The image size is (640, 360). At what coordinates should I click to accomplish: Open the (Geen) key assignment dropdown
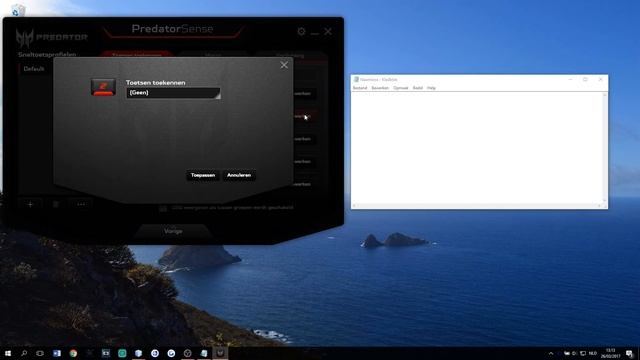[x=173, y=93]
